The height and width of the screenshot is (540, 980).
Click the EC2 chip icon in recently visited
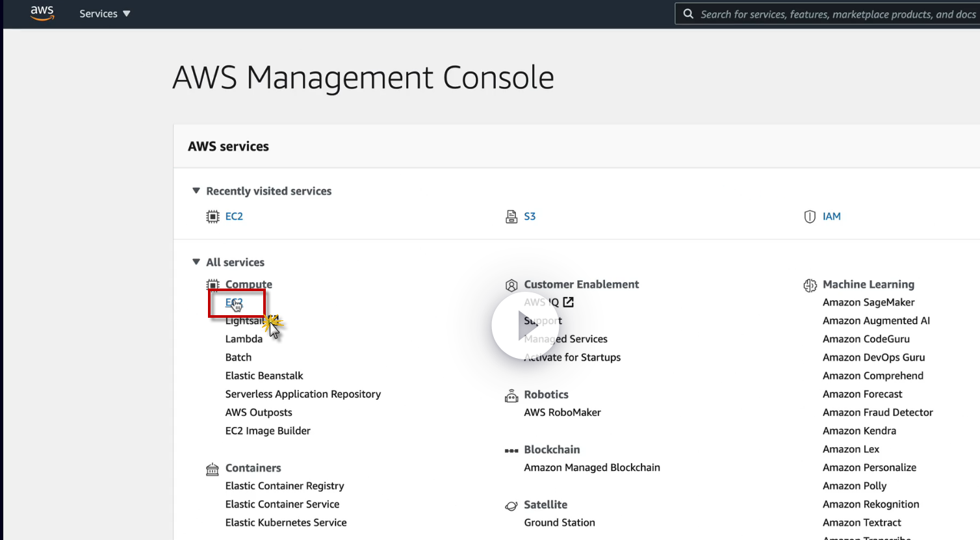pos(213,216)
